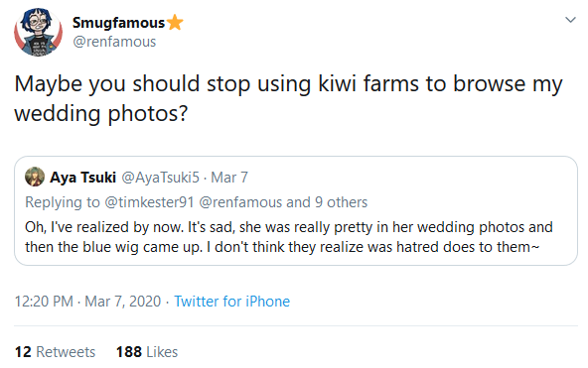
Task: Click the @timkester91 mention
Action: pos(149,202)
